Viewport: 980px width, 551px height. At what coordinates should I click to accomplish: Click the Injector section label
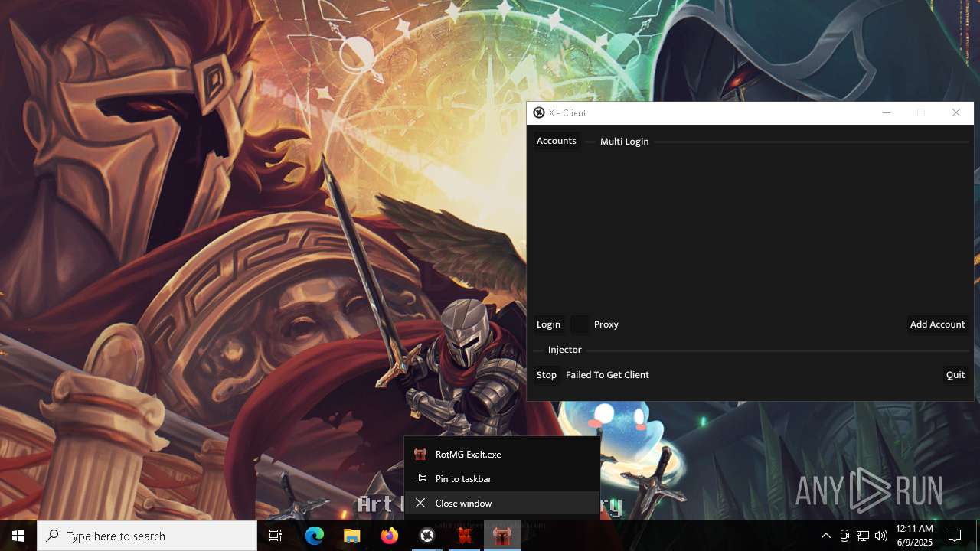[x=565, y=350]
